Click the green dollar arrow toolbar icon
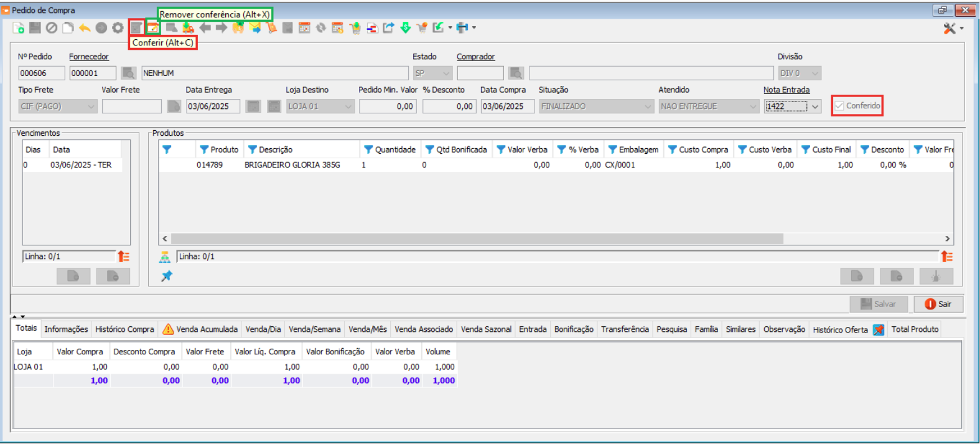This screenshot has height=444, width=980. [x=406, y=27]
